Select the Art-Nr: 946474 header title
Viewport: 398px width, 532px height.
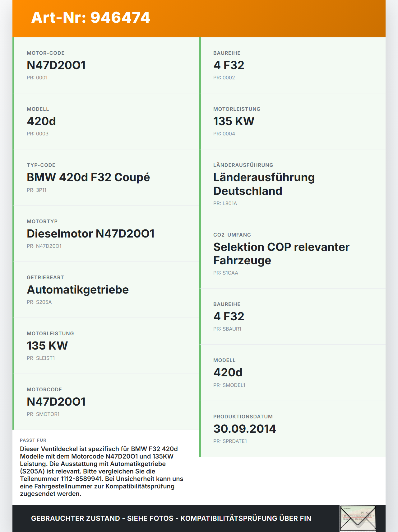point(91,17)
